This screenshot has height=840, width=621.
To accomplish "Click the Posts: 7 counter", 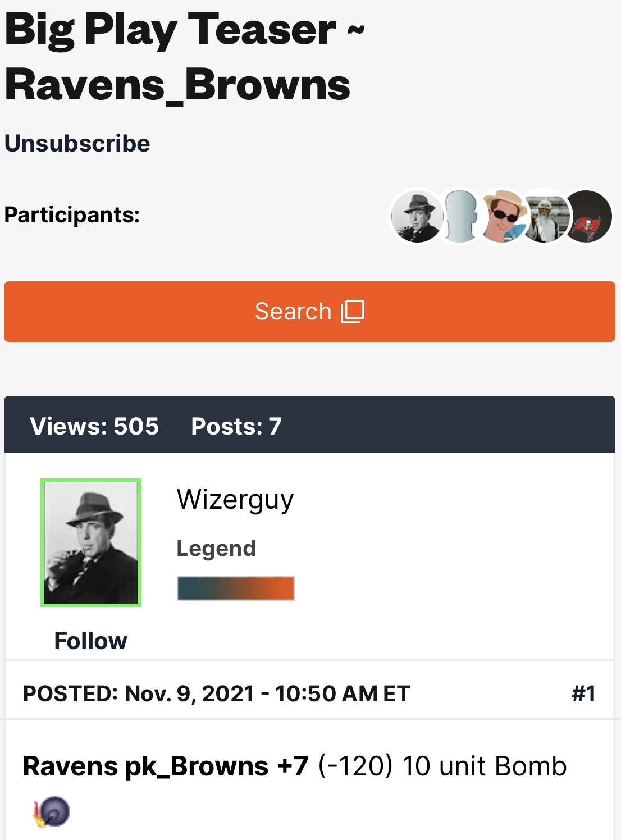I will click(x=236, y=426).
